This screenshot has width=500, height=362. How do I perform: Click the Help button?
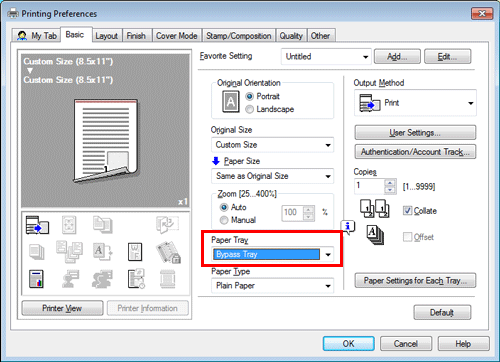[x=464, y=343]
